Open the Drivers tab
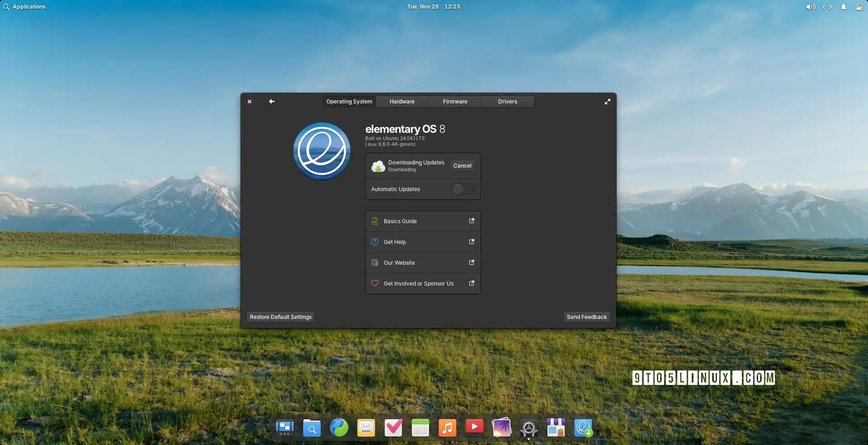 point(508,102)
